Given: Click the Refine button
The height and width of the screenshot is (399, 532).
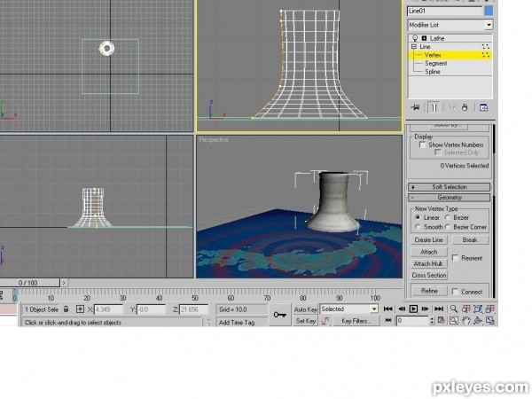Looking at the screenshot, I should click(x=429, y=291).
